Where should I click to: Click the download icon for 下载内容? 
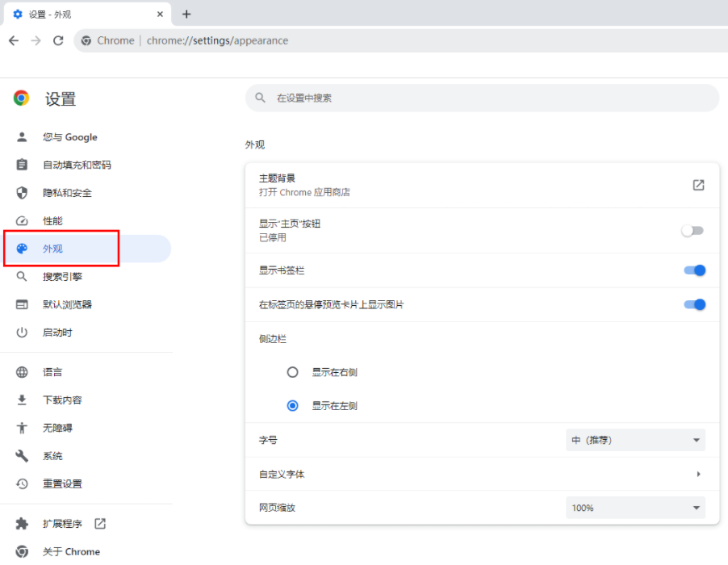coord(22,400)
